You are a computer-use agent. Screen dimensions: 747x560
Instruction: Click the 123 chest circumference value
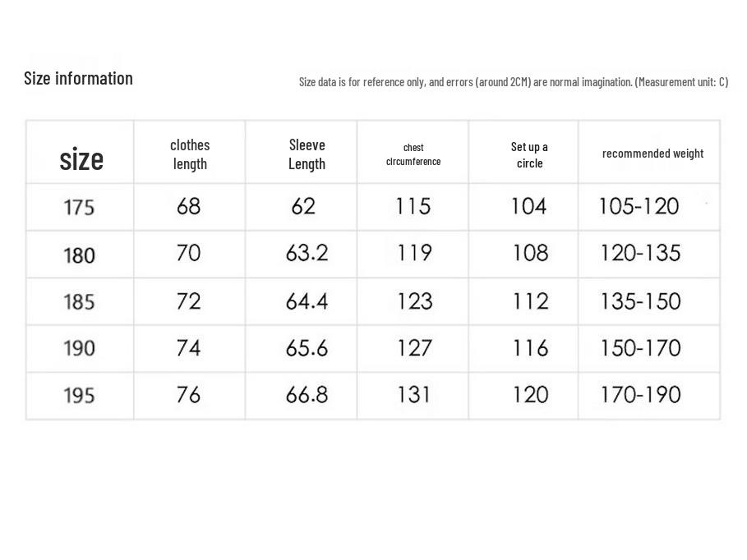pyautogui.click(x=414, y=301)
